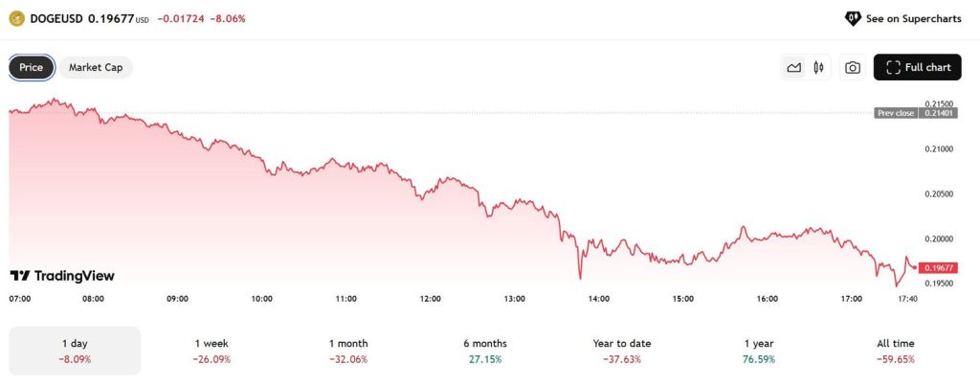Image resolution: width=980 pixels, height=386 pixels.
Task: Click the Dogecoin coin logo icon
Action: click(x=16, y=18)
